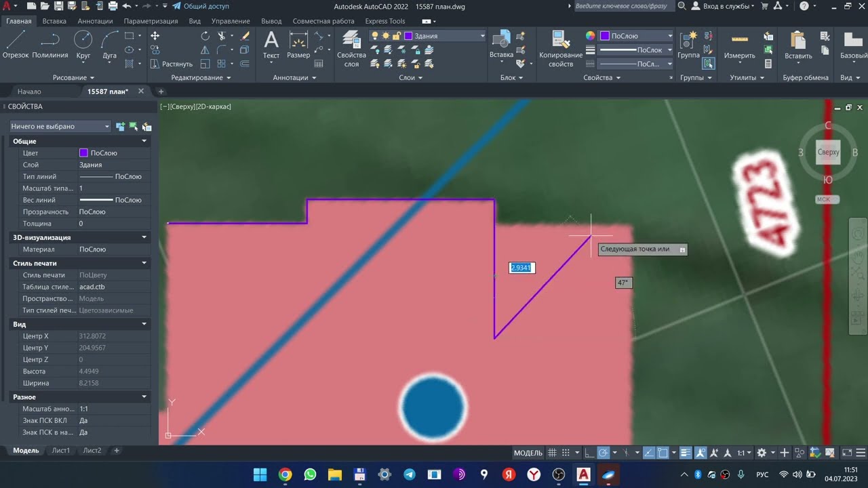Click Копирование свойств (match properties)

coord(561,49)
